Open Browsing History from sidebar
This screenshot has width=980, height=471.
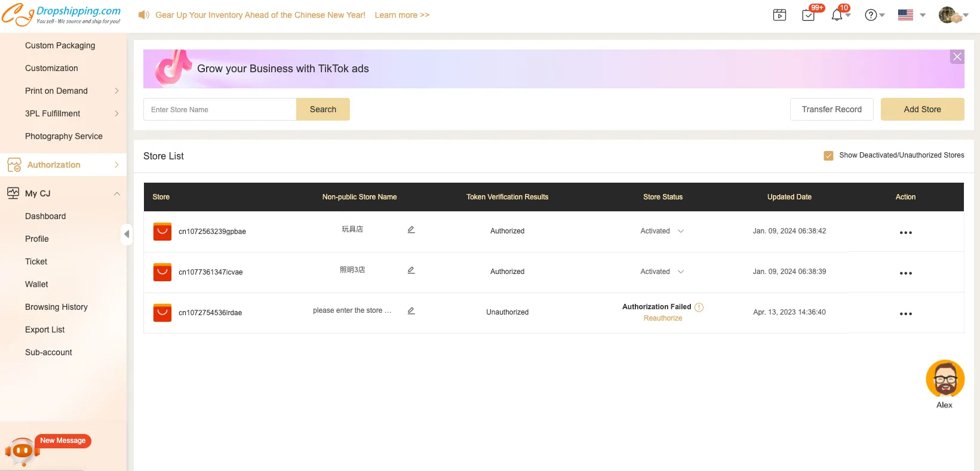tap(56, 307)
